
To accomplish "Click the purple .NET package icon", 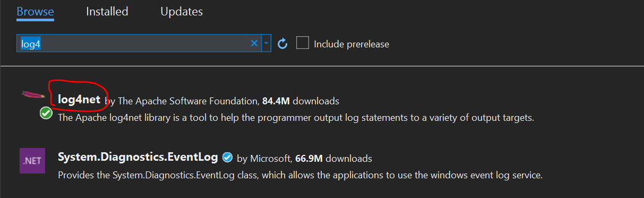I will coord(31,161).
